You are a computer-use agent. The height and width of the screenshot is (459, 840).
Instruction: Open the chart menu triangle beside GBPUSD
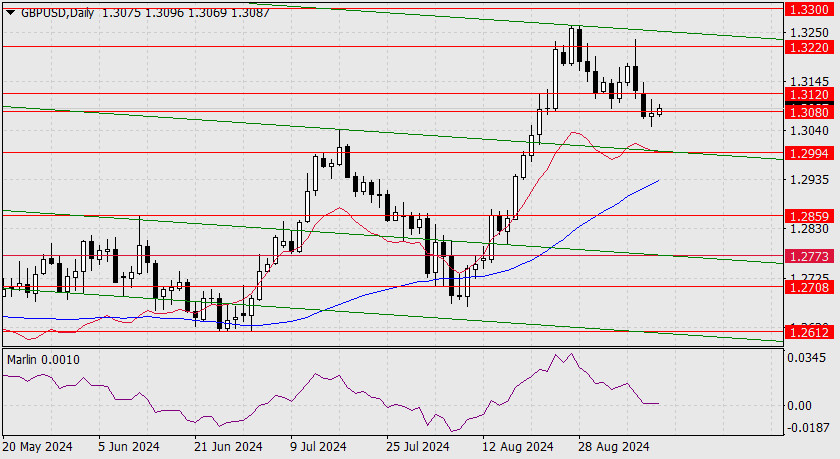(10, 12)
